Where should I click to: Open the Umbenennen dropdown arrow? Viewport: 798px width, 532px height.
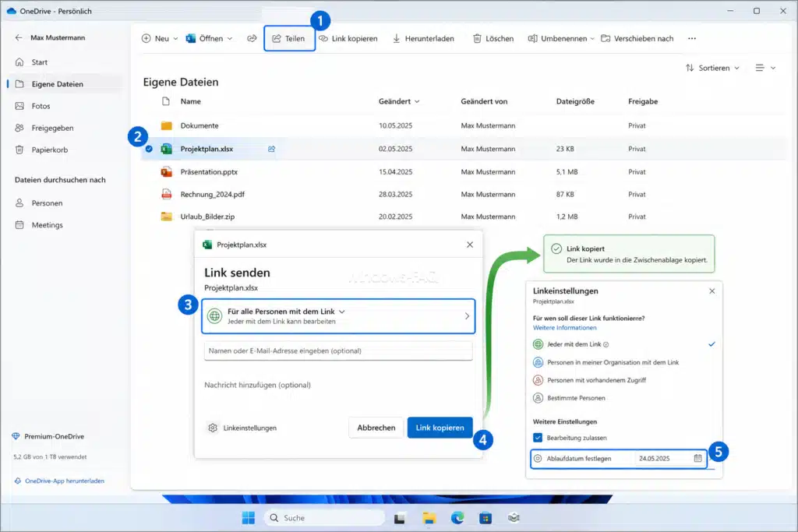pos(592,39)
